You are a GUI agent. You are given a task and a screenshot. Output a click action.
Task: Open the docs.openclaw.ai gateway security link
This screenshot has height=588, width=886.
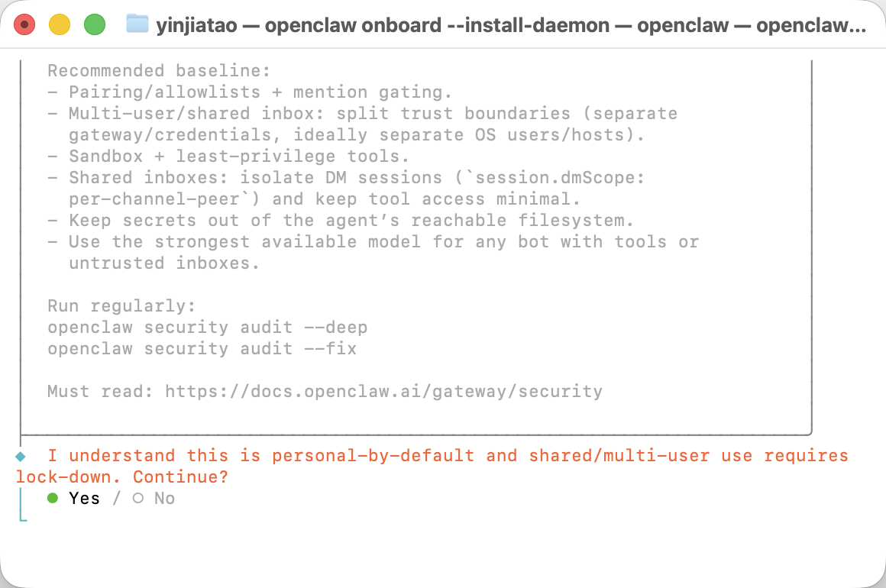pyautogui.click(x=383, y=392)
